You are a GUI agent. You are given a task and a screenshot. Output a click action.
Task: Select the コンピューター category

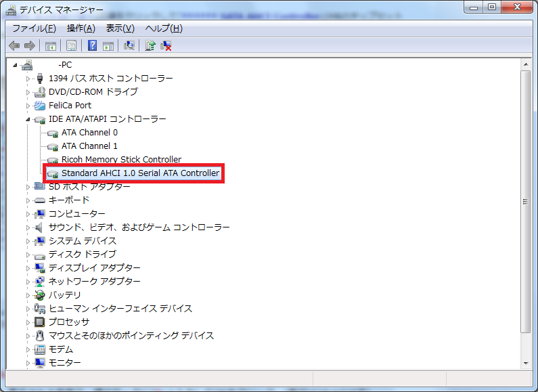[x=77, y=214]
